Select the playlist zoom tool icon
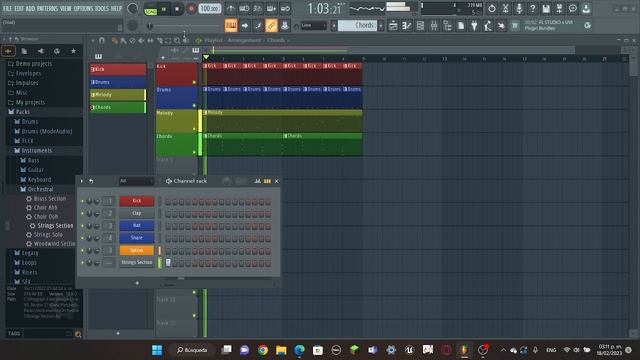 point(177,40)
